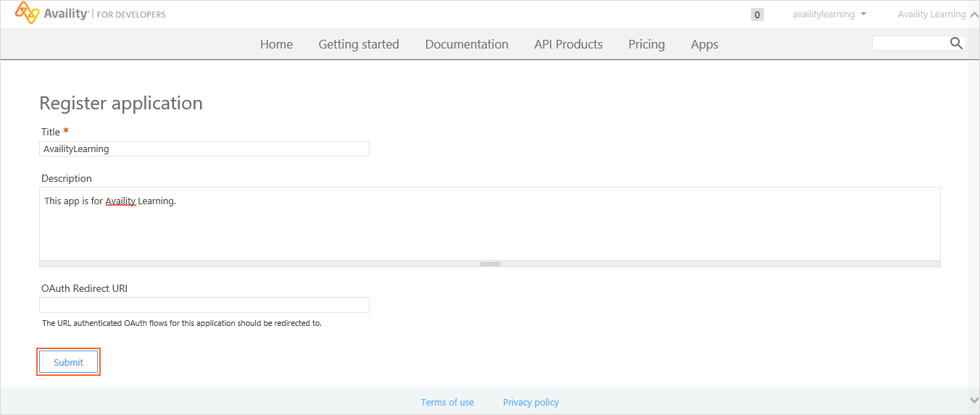Click scroll down arrow at page bottom

(973, 400)
